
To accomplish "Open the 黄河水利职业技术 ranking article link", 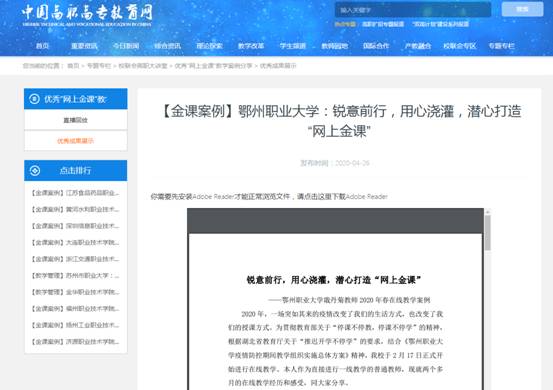I will 75,209.
